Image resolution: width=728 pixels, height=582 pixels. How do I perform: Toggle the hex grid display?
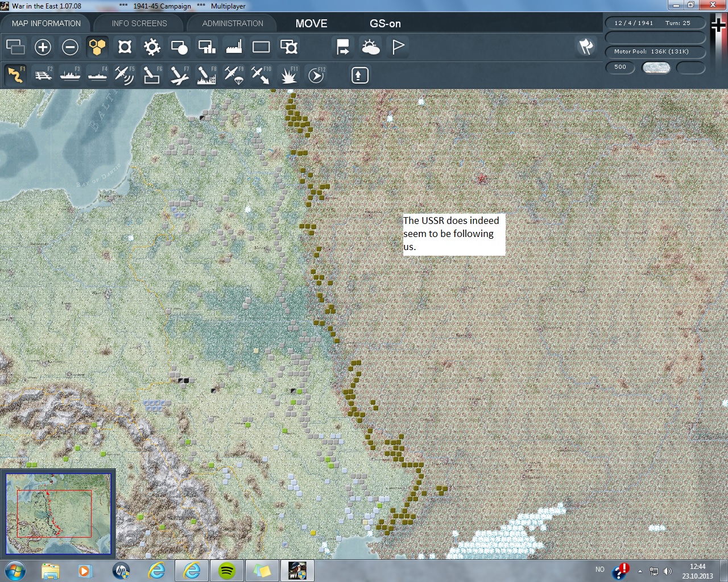pos(97,47)
